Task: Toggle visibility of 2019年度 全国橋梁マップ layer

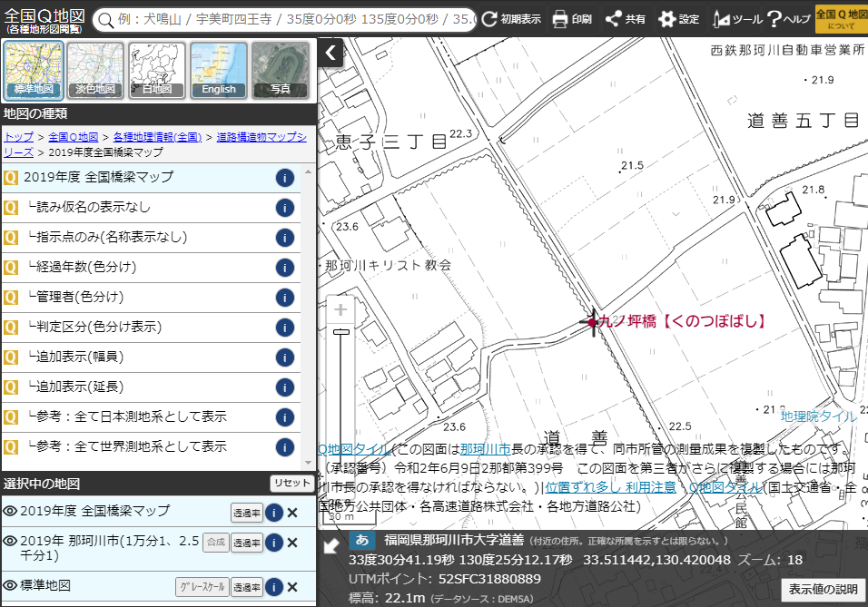Action: 10,511
